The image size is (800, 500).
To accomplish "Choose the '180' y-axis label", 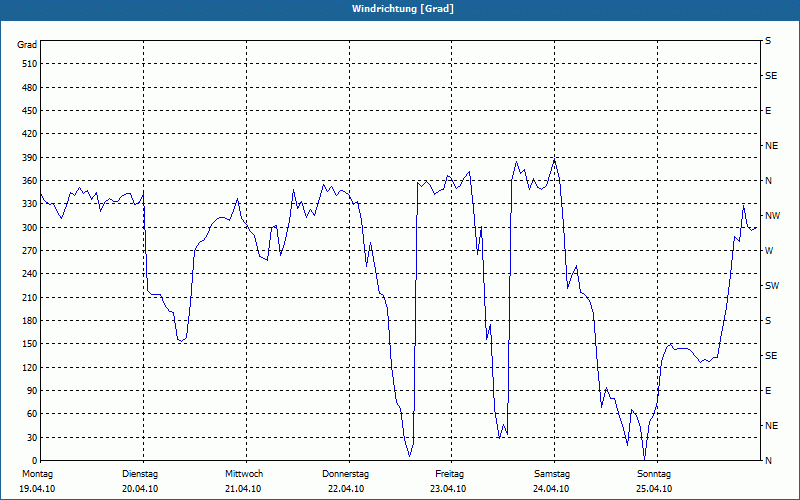I will tap(30, 321).
